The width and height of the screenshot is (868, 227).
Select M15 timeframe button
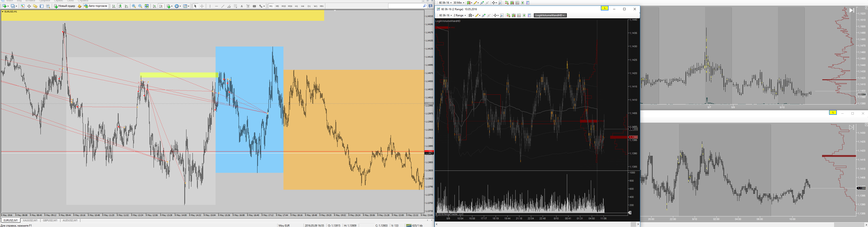(284, 6)
